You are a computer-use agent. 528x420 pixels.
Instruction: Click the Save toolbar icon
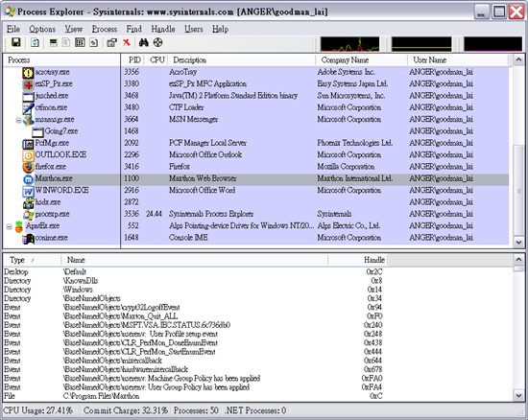(15, 43)
